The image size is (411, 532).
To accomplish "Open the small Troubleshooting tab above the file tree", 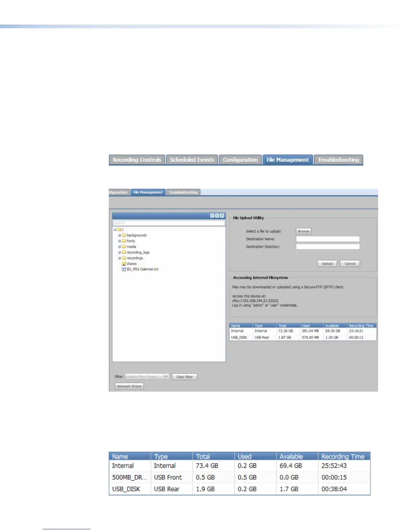I will point(183,192).
